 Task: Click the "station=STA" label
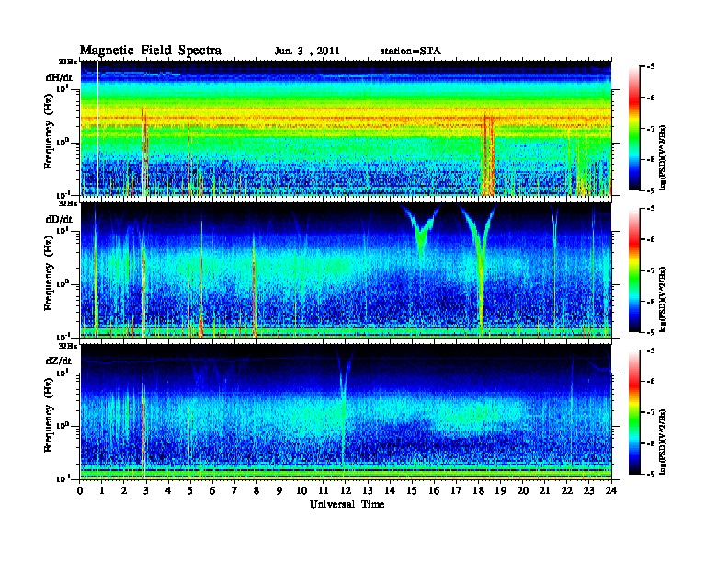[x=411, y=52]
